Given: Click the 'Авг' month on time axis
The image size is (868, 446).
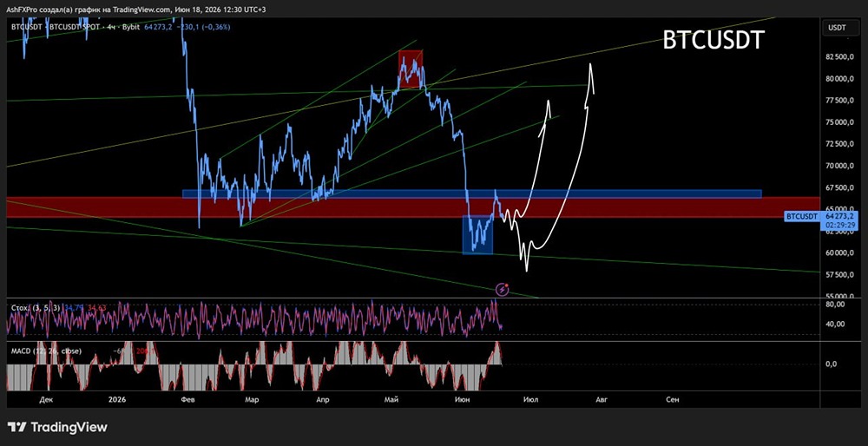Looking at the screenshot, I should (600, 399).
